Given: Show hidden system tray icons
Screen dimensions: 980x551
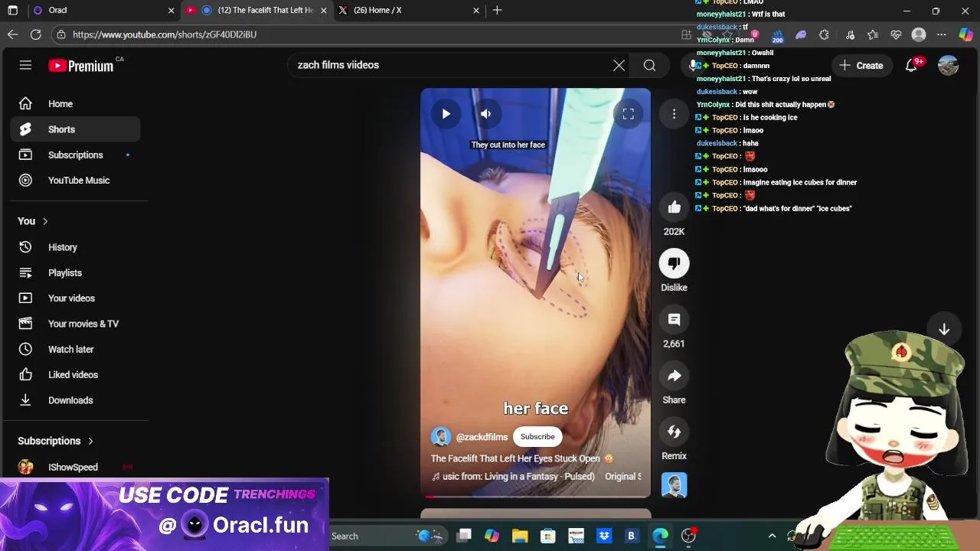Looking at the screenshot, I should (772, 536).
